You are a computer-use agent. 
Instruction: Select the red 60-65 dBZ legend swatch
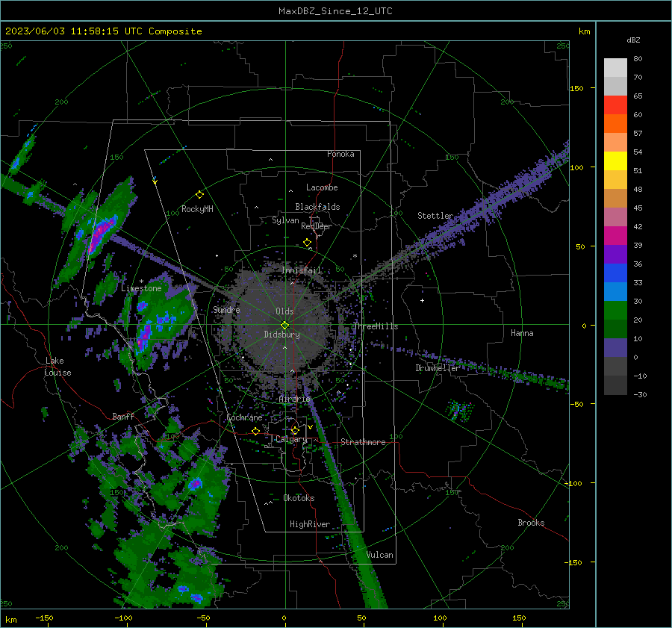615,105
